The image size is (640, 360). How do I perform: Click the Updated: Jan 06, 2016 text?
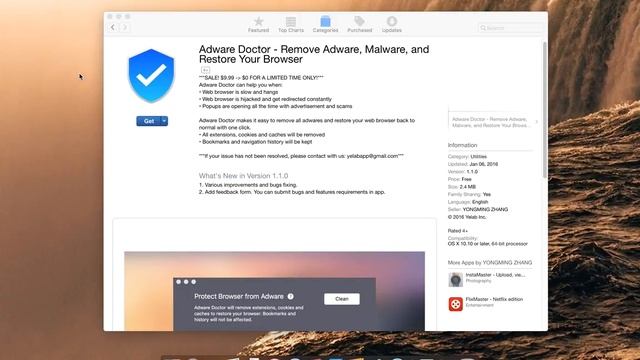click(473, 164)
